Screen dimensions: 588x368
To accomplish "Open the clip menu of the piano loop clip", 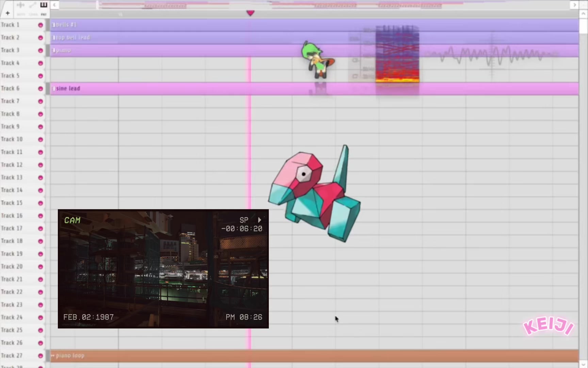I will pyautogui.click(x=53, y=355).
